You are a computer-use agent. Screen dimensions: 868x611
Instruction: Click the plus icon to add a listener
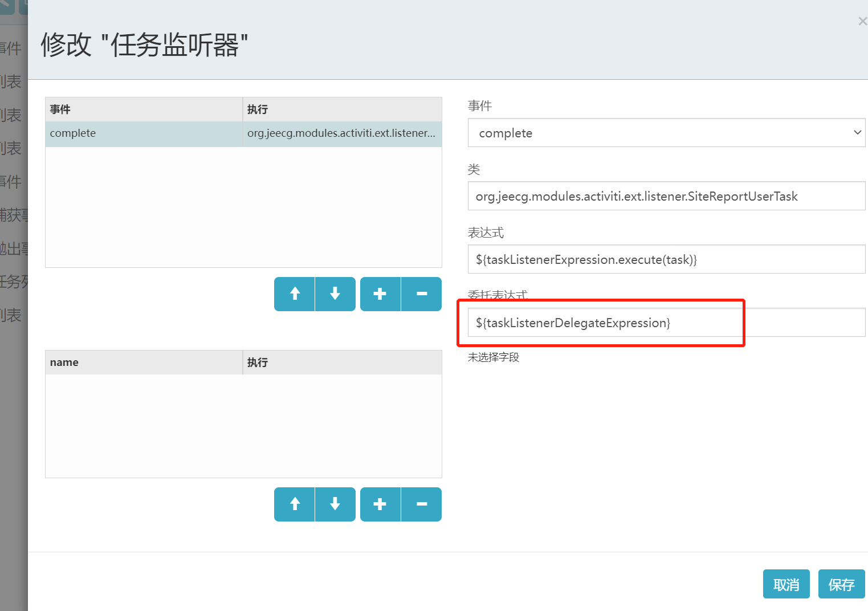click(380, 294)
